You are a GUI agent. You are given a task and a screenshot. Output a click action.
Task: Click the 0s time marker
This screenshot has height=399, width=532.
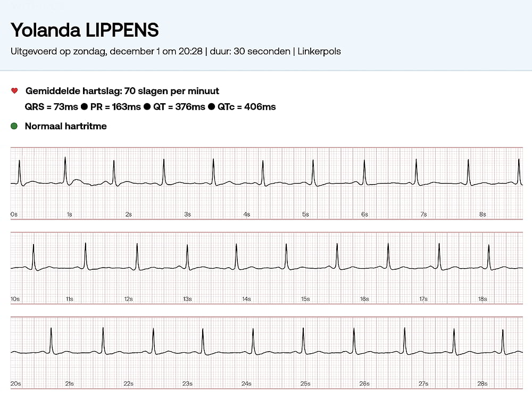(14, 214)
